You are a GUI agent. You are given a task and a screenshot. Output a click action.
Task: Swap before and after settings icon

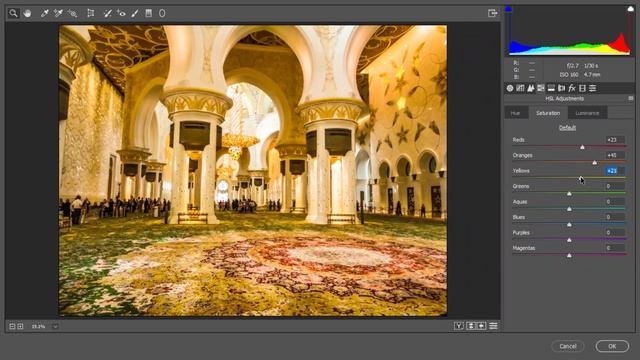[471, 326]
